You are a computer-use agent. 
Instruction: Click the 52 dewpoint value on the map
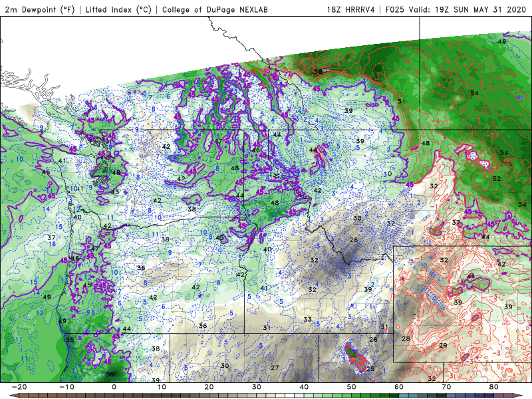click(496, 178)
